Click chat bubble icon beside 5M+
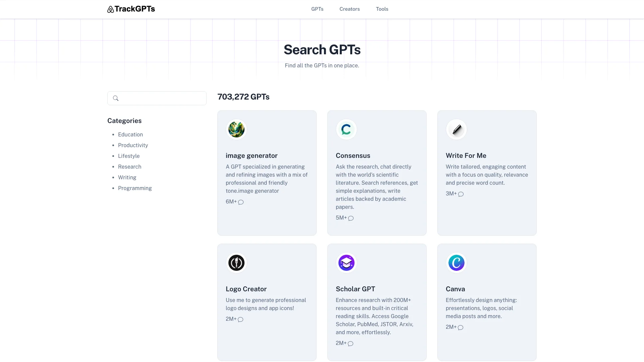 (x=351, y=218)
